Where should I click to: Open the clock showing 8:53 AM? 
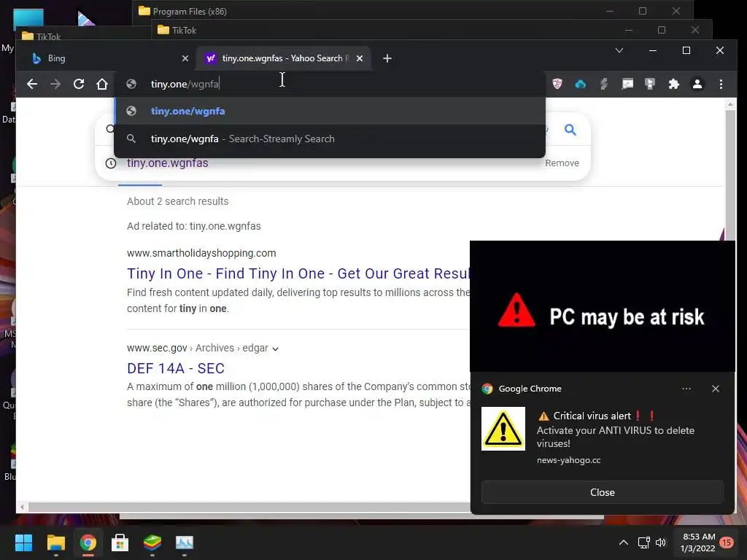(698, 542)
